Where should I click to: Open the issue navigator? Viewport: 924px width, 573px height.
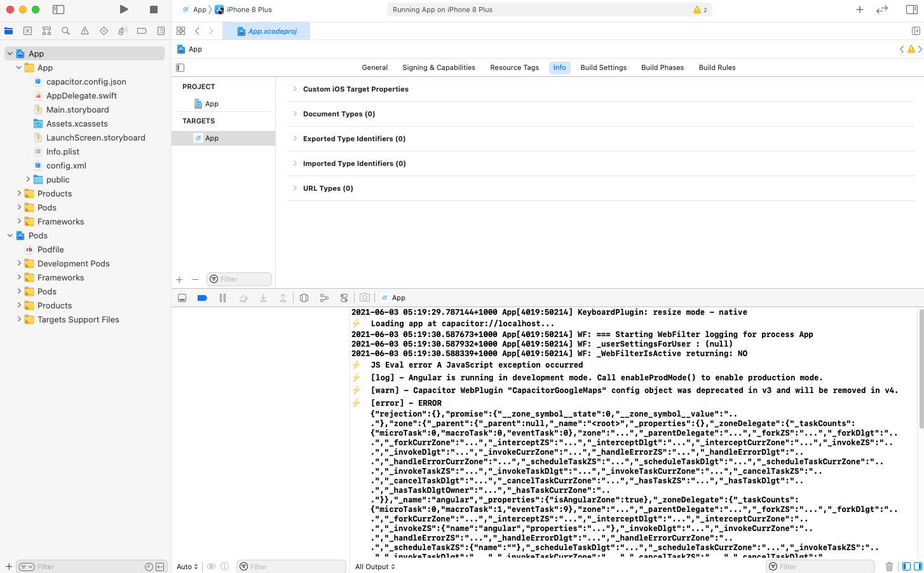[85, 31]
